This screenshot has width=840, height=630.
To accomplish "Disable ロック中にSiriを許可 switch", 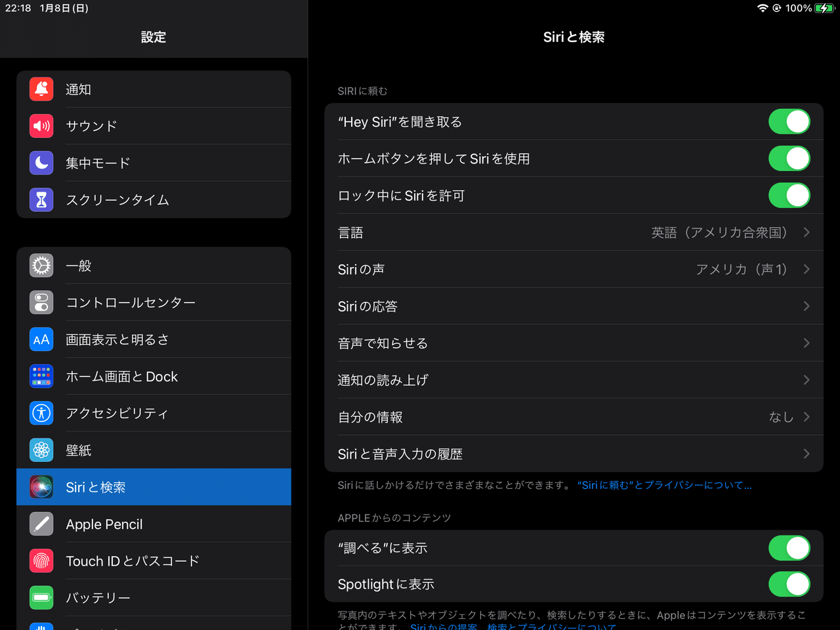I will (789, 196).
